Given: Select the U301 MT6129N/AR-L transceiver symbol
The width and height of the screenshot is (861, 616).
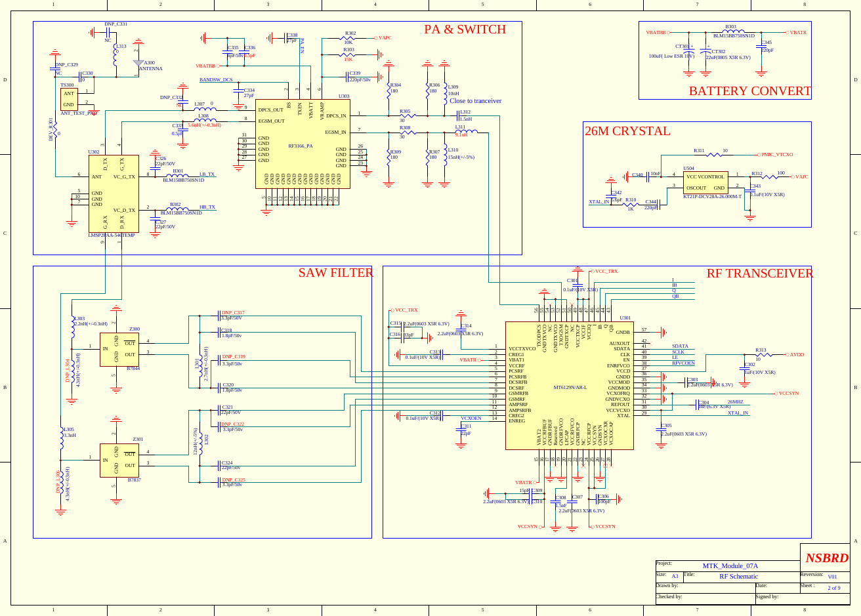Looking at the screenshot, I should coord(570,387).
